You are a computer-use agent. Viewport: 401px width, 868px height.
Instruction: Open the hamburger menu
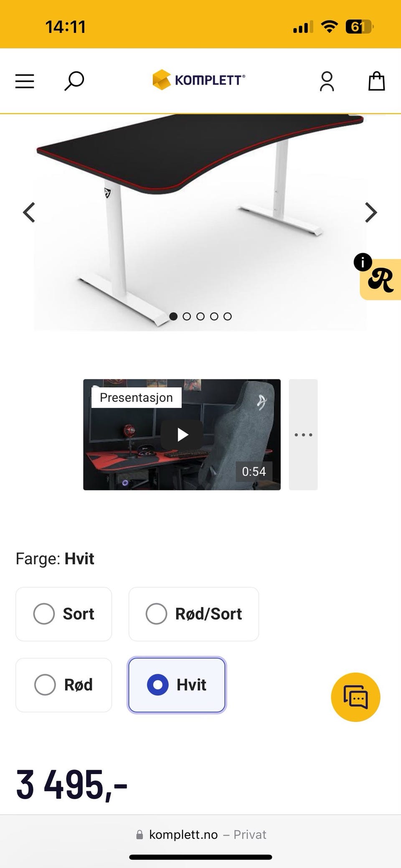(x=25, y=81)
